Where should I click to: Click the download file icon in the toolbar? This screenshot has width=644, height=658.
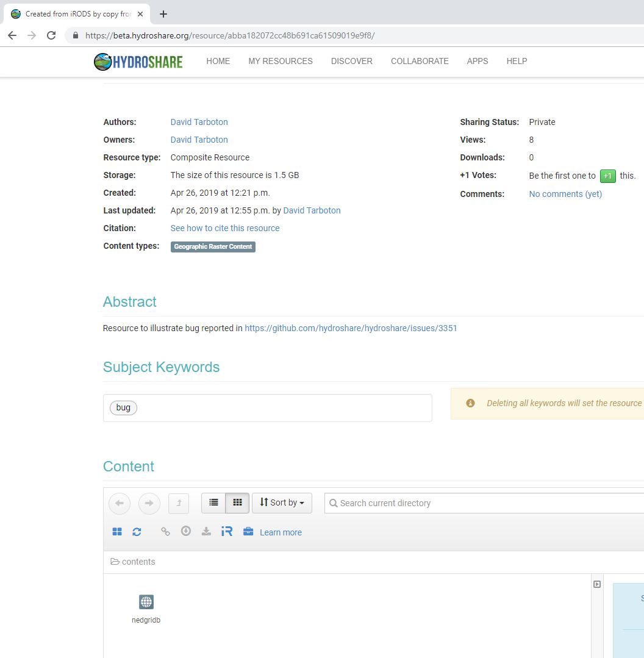click(206, 531)
